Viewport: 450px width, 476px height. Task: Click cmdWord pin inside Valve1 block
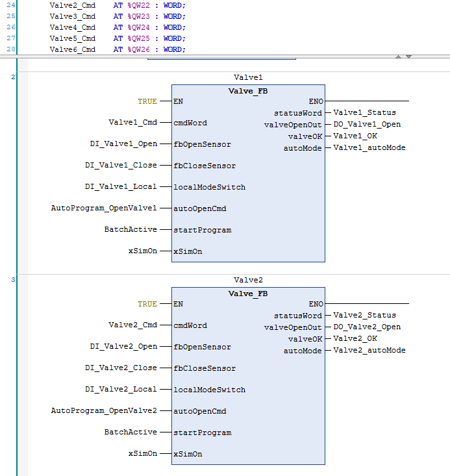pos(190,123)
